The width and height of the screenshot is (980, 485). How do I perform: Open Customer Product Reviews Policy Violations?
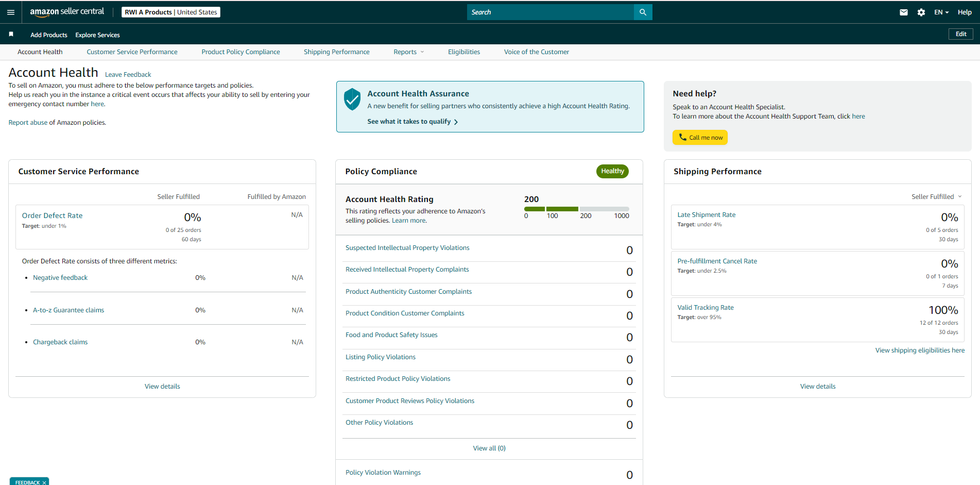410,401
